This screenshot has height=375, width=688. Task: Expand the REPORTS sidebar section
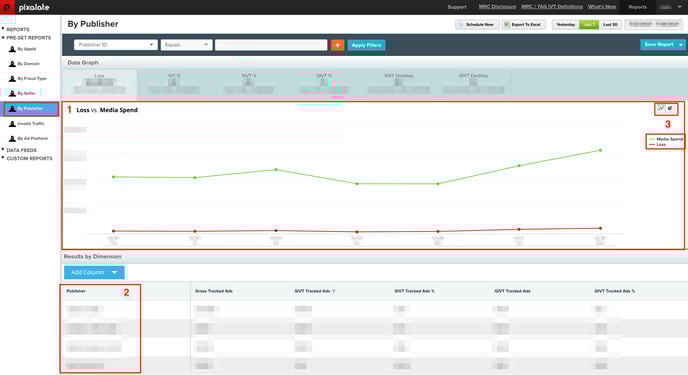pyautogui.click(x=18, y=29)
